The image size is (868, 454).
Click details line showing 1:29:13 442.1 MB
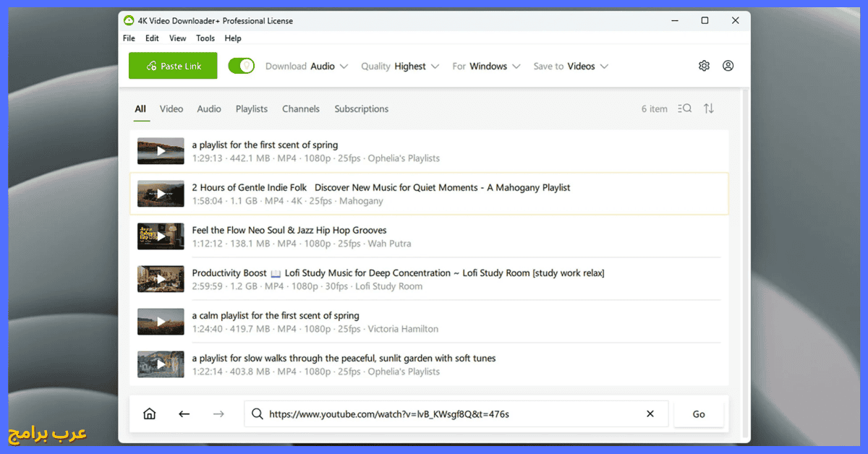[x=316, y=158]
